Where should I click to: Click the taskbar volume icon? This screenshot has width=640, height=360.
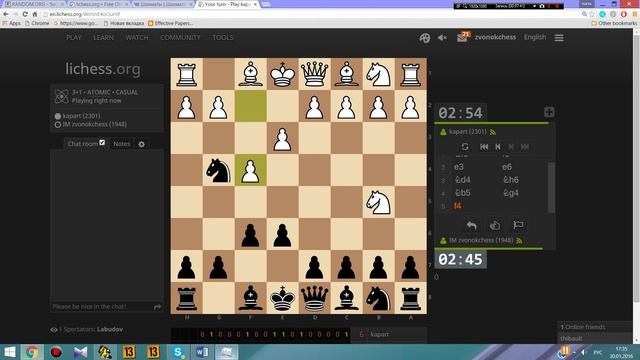[x=583, y=352]
